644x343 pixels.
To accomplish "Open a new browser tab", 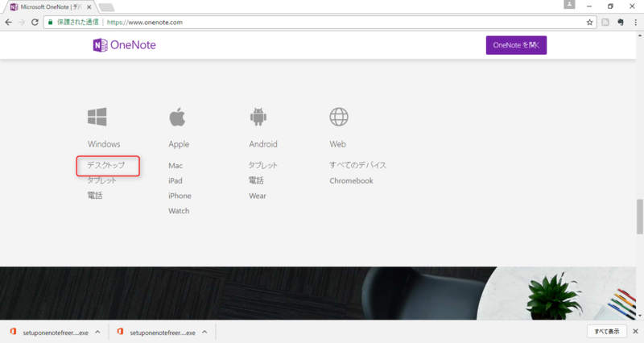I will tap(106, 7).
